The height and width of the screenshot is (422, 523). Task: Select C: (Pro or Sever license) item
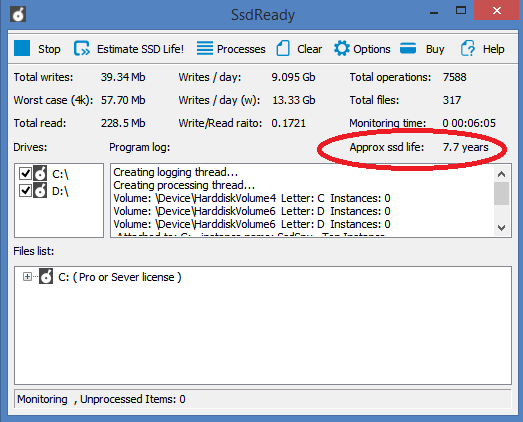click(x=119, y=277)
